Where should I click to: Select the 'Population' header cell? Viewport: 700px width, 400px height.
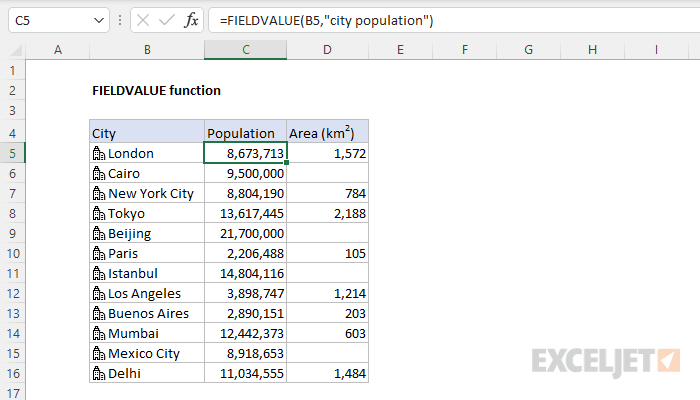[246, 133]
